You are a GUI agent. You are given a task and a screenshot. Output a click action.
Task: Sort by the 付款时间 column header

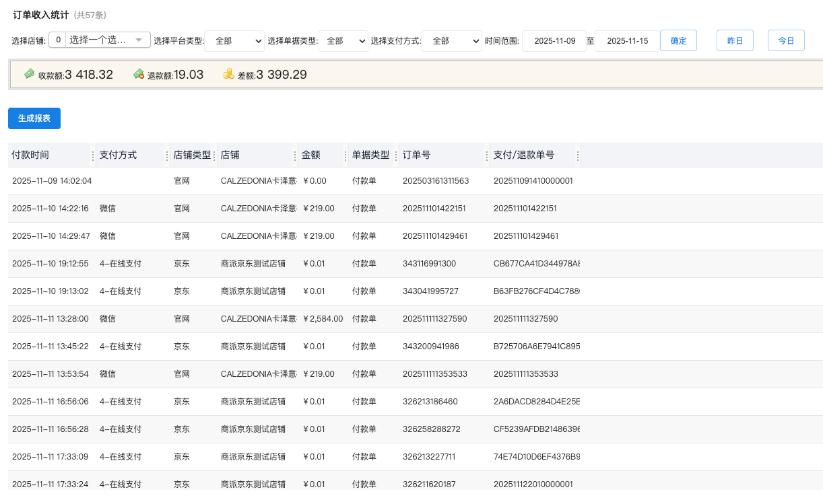click(x=31, y=155)
